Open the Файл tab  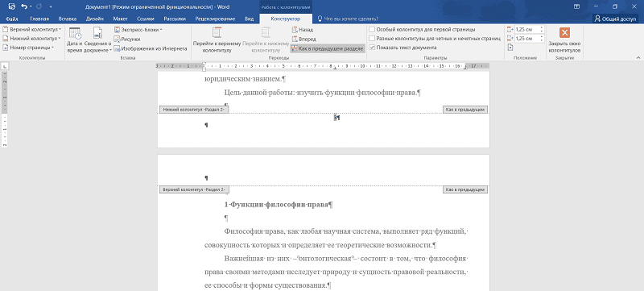(12, 19)
